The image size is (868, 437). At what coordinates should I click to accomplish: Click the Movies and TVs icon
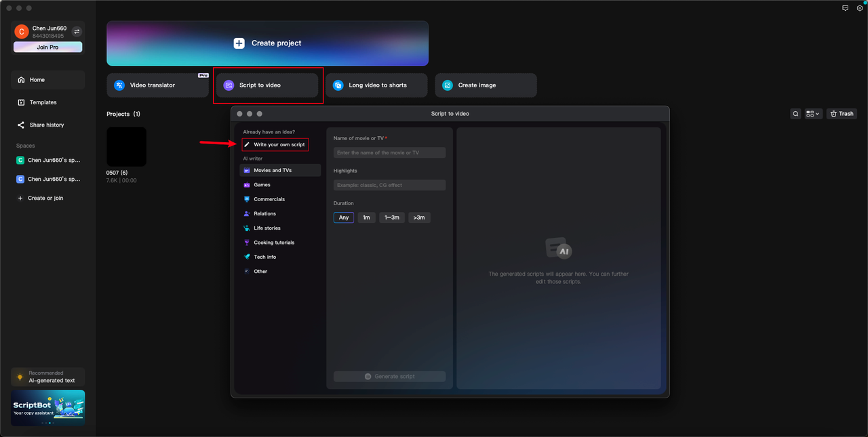pyautogui.click(x=247, y=171)
